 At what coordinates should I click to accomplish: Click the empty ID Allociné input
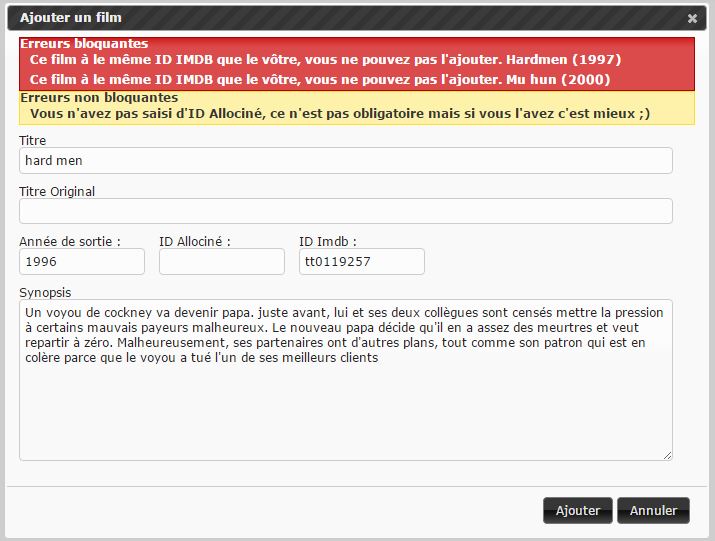(222, 261)
